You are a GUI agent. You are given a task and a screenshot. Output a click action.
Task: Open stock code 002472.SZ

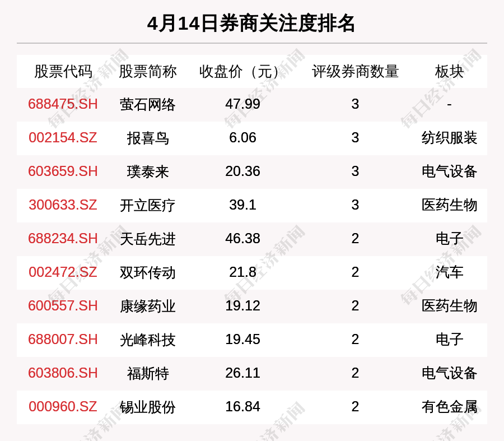click(x=63, y=272)
